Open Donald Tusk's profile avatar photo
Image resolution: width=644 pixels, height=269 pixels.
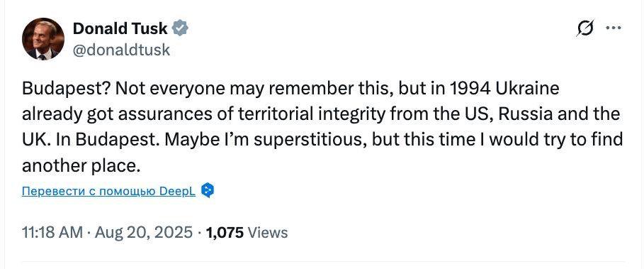43,39
